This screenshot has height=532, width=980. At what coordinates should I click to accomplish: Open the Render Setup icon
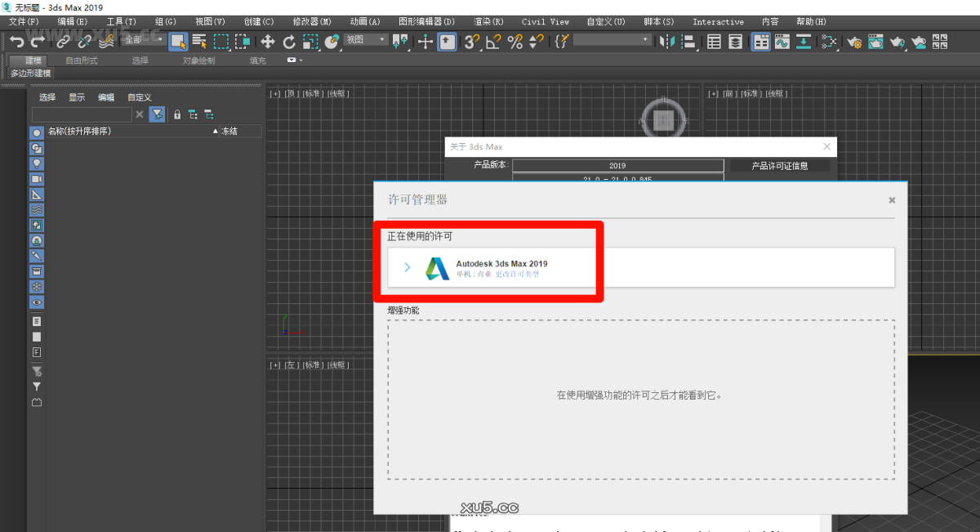pos(854,41)
